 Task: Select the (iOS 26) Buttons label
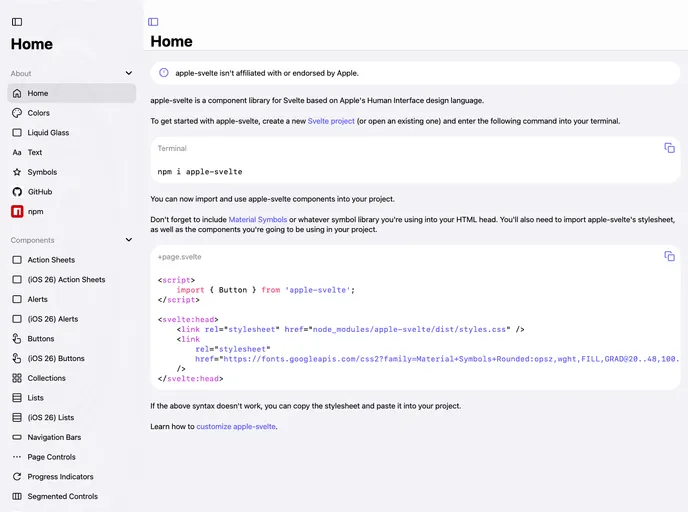pos(56,358)
